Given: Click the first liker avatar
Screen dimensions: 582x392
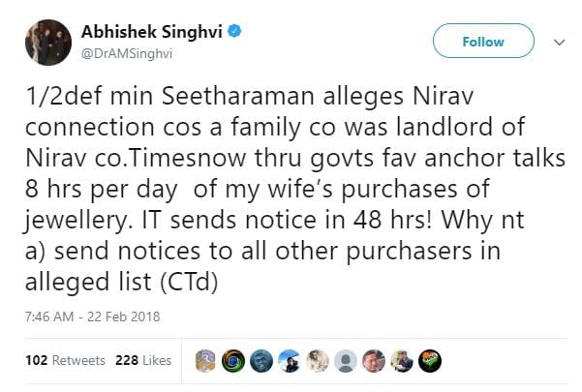Looking at the screenshot, I should click(x=204, y=360).
